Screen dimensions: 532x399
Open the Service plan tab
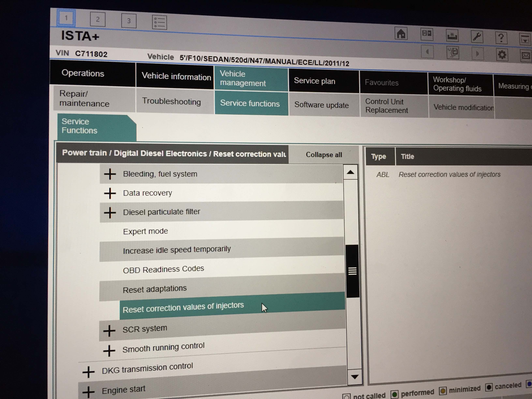coord(324,81)
